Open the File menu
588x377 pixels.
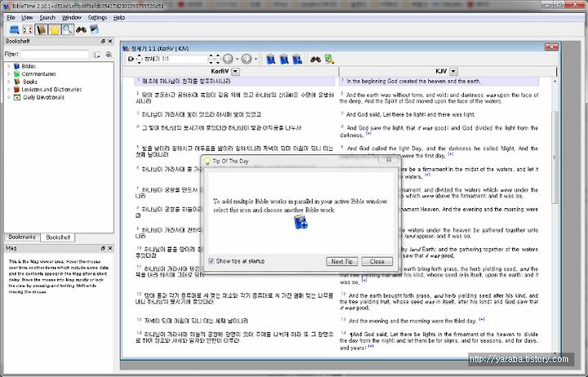pyautogui.click(x=11, y=18)
